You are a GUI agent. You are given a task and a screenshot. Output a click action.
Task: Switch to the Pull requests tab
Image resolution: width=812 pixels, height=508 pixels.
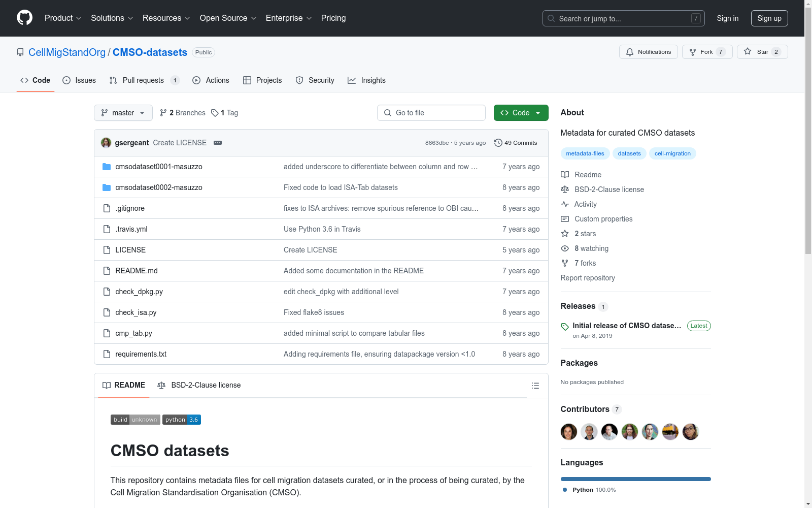click(145, 80)
